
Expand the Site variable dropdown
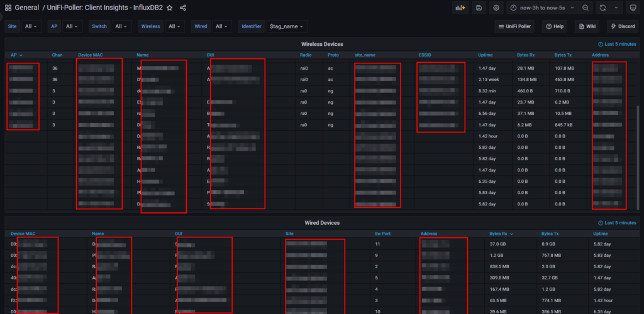click(x=31, y=26)
